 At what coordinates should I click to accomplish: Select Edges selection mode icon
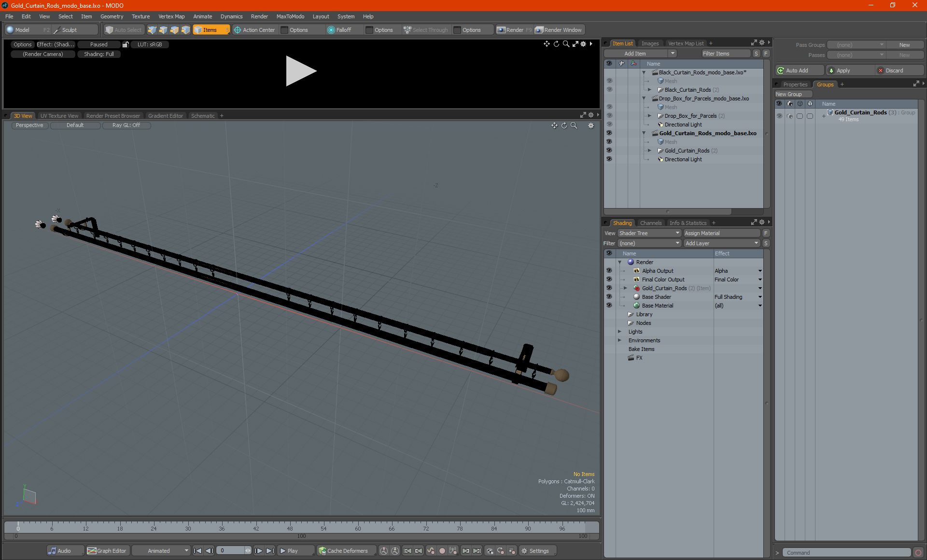163,30
